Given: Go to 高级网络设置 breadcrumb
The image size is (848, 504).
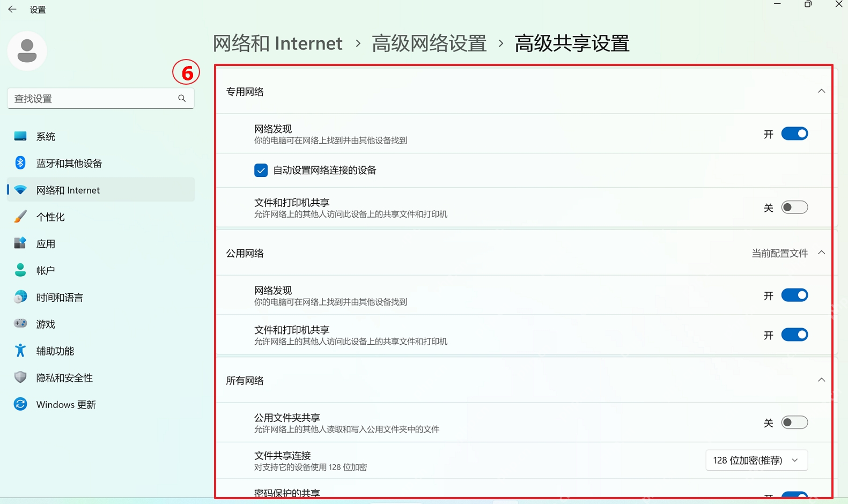Looking at the screenshot, I should [x=429, y=43].
